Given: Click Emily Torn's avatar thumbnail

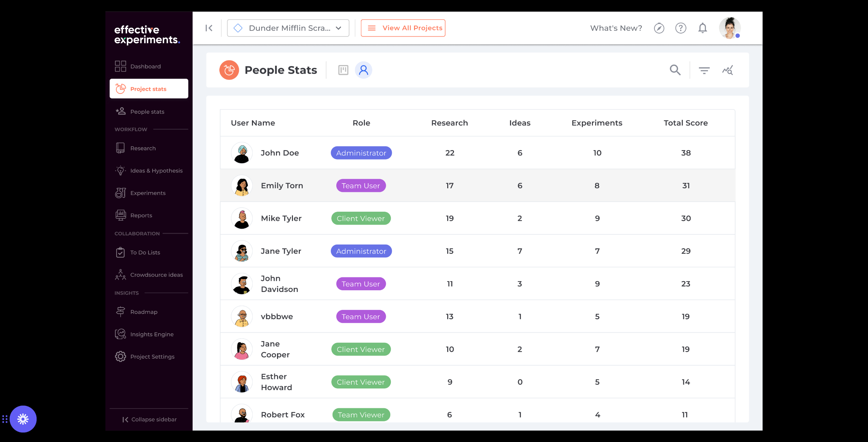Looking at the screenshot, I should (242, 186).
